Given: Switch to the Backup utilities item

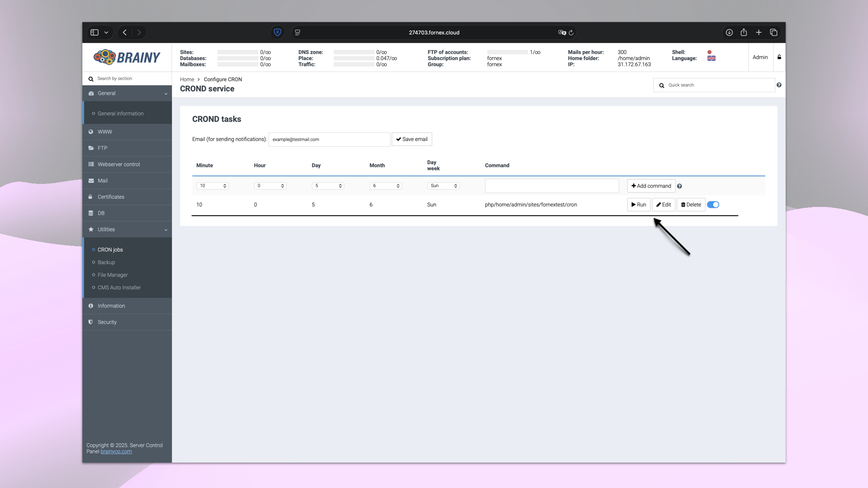Looking at the screenshot, I should [x=107, y=262].
